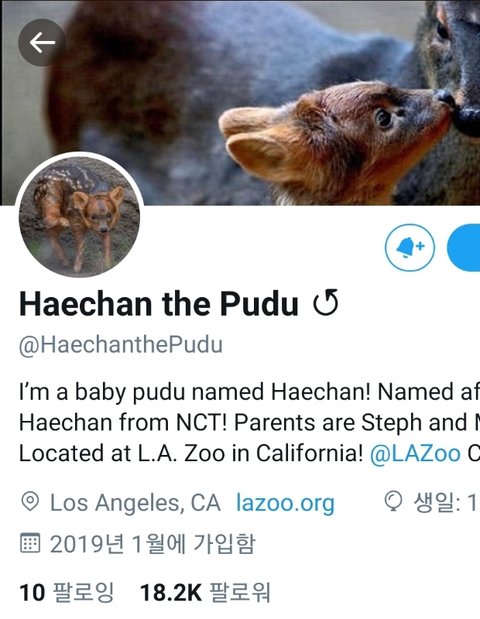Click the blue follow button

(x=463, y=248)
